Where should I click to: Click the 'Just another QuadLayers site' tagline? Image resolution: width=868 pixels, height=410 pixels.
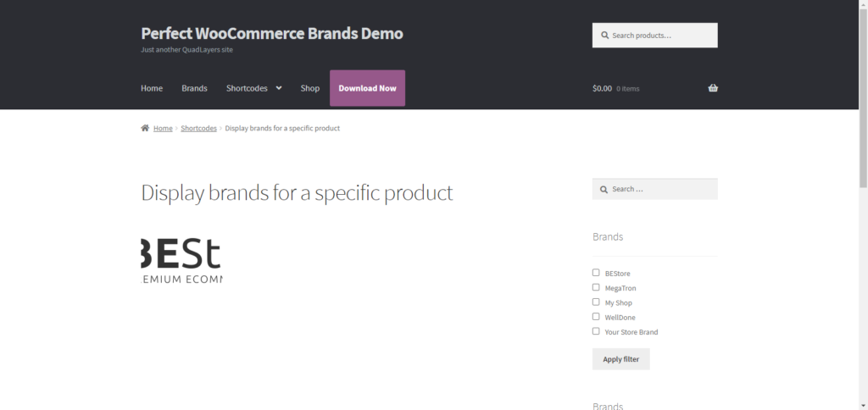pyautogui.click(x=186, y=50)
